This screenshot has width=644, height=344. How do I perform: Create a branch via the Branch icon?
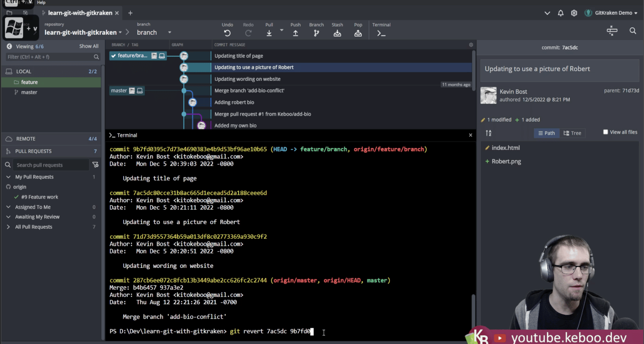click(316, 33)
